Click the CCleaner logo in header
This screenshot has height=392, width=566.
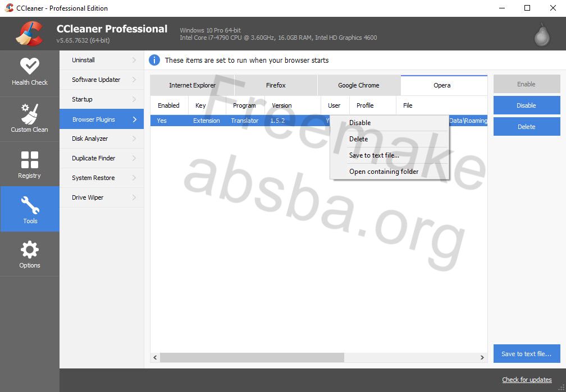tap(29, 34)
